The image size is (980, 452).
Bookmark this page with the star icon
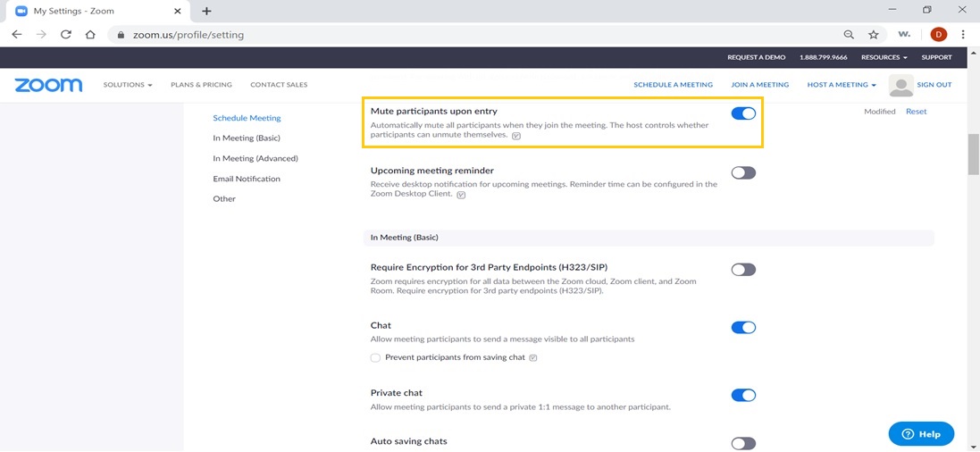(x=874, y=35)
